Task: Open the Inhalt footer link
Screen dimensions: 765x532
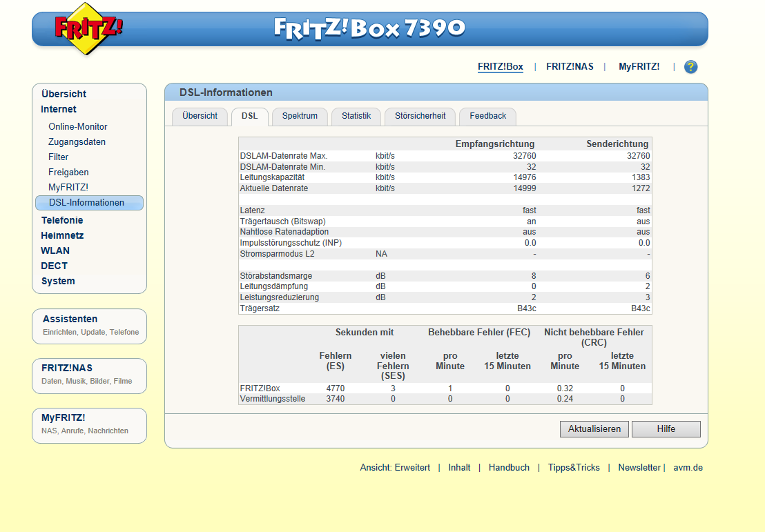Action: pyautogui.click(x=459, y=468)
